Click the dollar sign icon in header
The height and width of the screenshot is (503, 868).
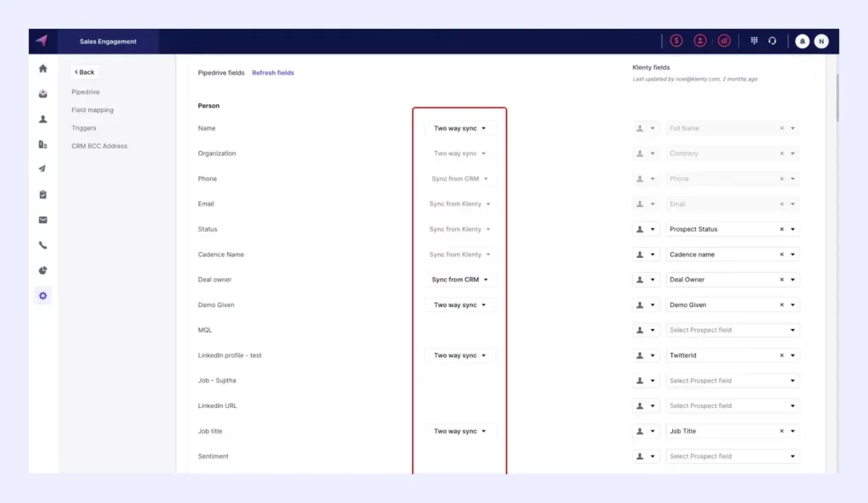(676, 41)
